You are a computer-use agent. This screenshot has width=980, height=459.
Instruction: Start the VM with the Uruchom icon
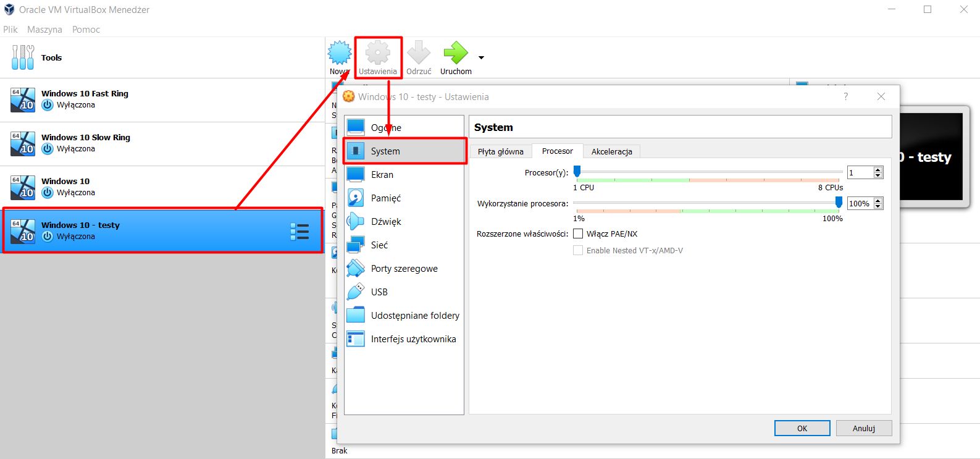pos(456,53)
